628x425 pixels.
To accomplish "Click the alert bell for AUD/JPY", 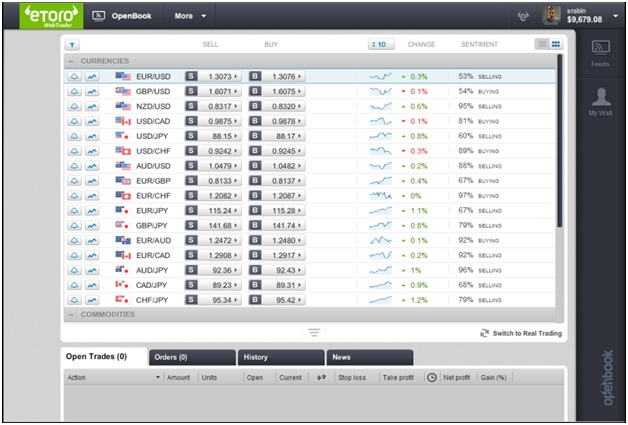I will coord(74,270).
